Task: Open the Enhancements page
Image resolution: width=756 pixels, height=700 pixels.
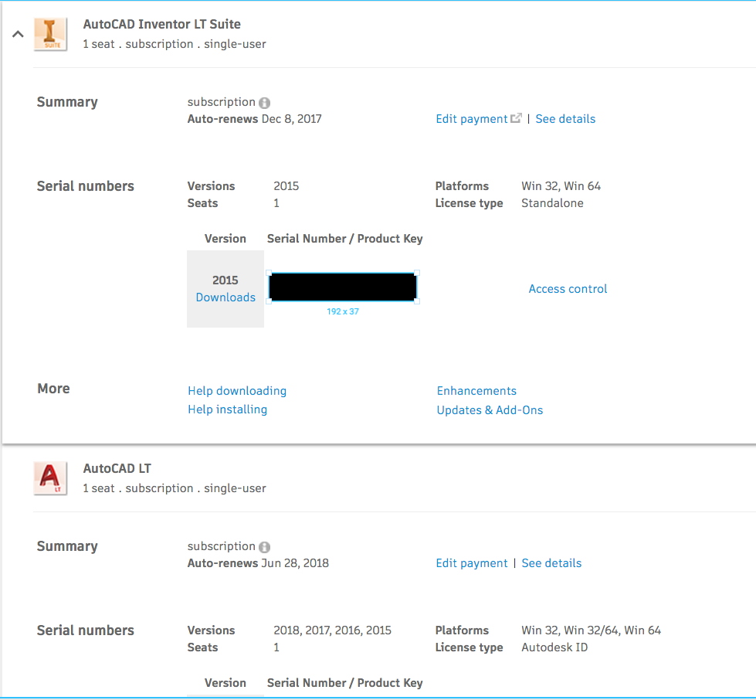Action: (x=476, y=391)
